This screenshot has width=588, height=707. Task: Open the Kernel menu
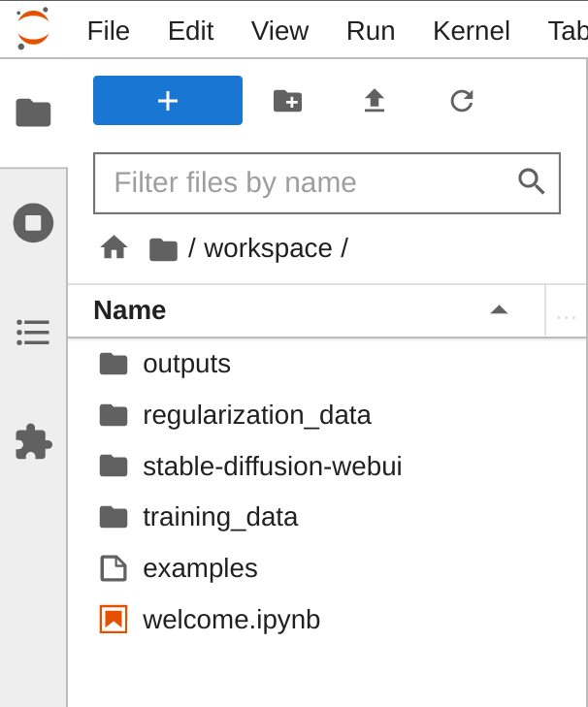click(471, 31)
